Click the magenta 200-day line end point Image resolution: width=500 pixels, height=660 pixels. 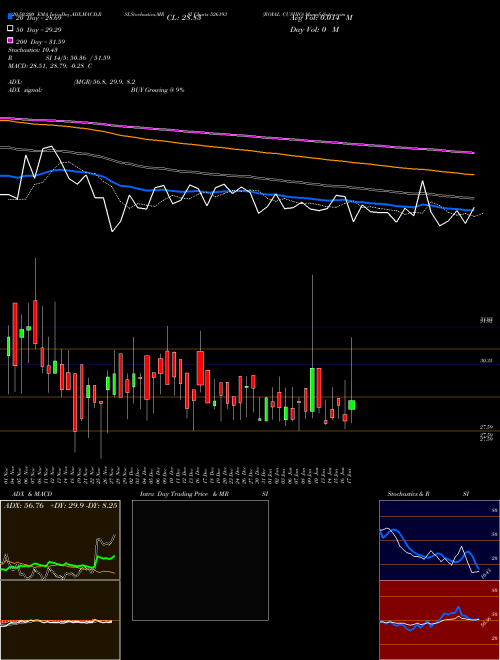(474, 153)
